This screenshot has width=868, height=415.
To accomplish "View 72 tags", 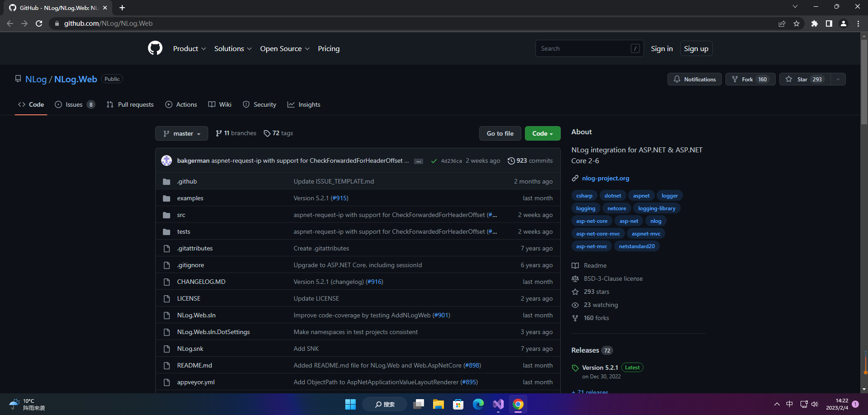I will pos(278,133).
